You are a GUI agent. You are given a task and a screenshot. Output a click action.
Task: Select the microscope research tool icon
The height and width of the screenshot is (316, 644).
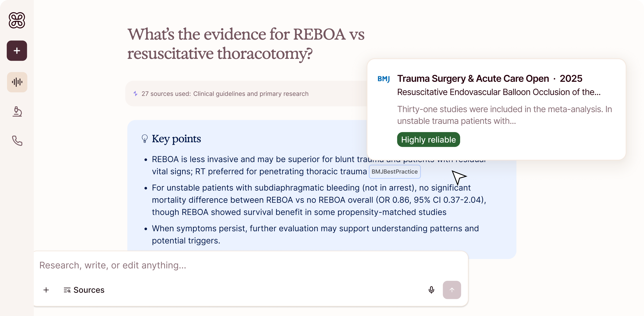[17, 112]
